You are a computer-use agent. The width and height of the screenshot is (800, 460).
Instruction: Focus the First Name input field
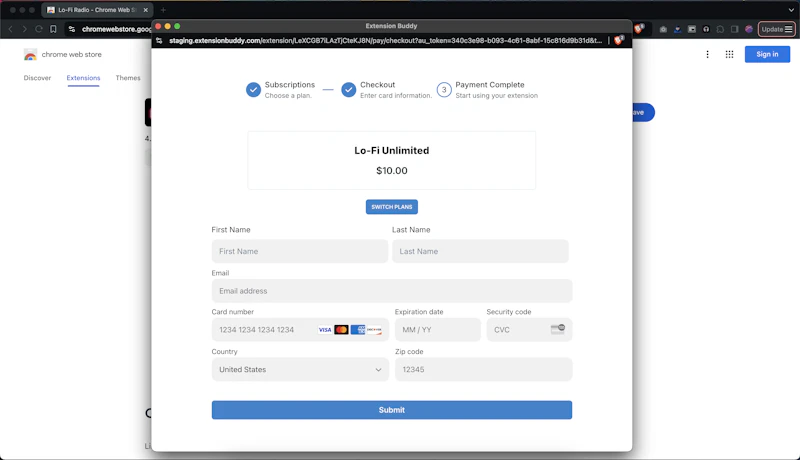pyautogui.click(x=300, y=251)
